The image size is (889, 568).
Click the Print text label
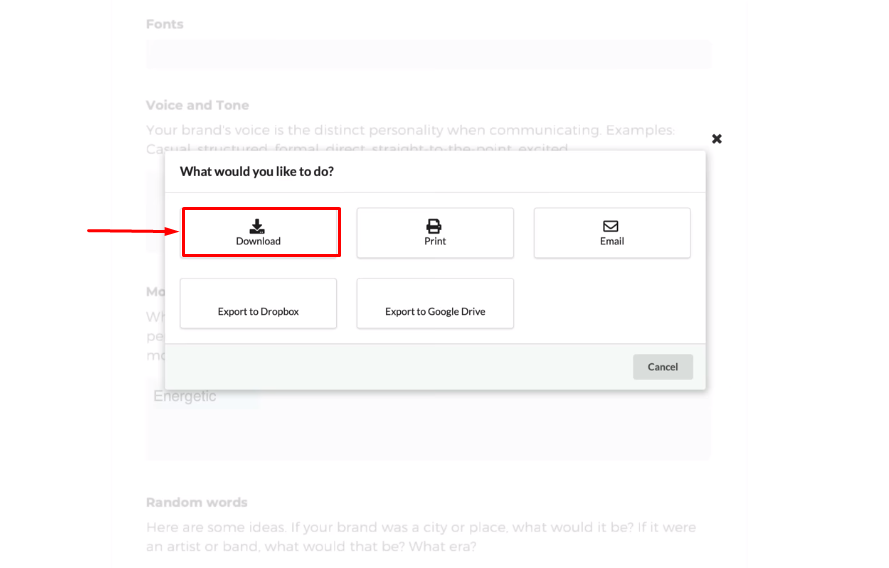pos(435,241)
